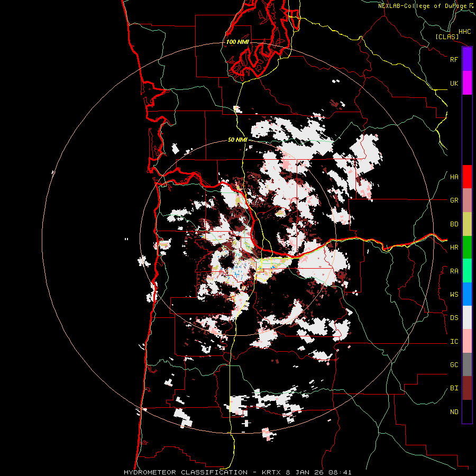
Task: Click the HA red legend swatch
Action: 467,177
